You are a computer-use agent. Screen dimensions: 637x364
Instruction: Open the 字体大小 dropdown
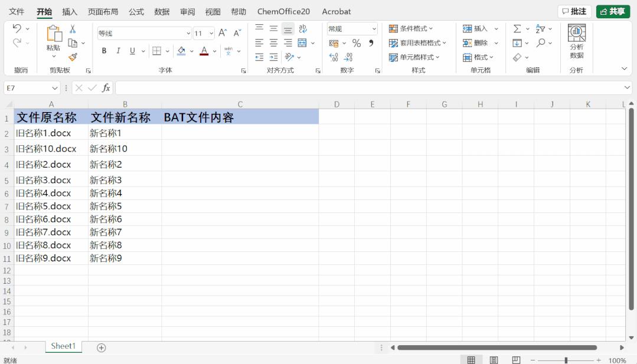click(210, 32)
